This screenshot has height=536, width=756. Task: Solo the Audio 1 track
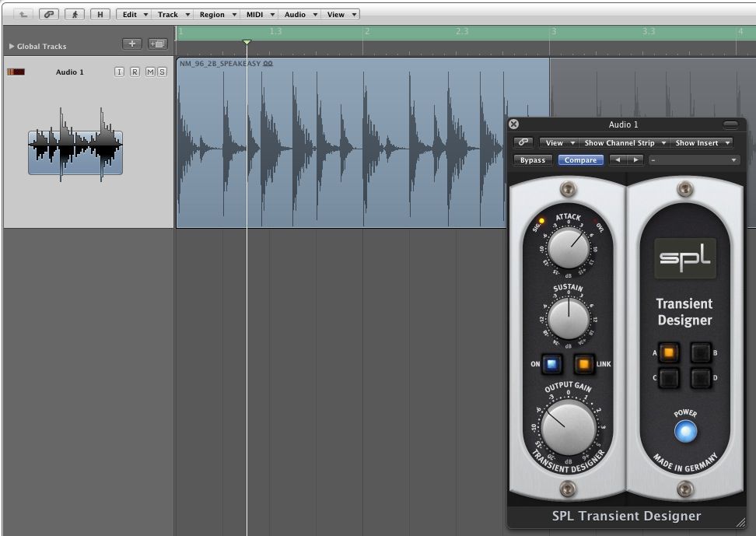pos(162,72)
